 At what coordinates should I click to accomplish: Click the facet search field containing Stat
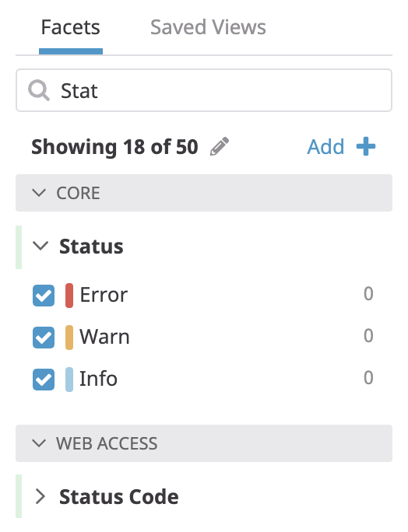[x=204, y=90]
